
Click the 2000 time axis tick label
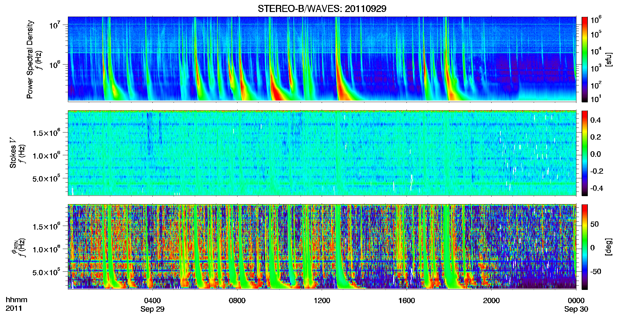(x=491, y=301)
